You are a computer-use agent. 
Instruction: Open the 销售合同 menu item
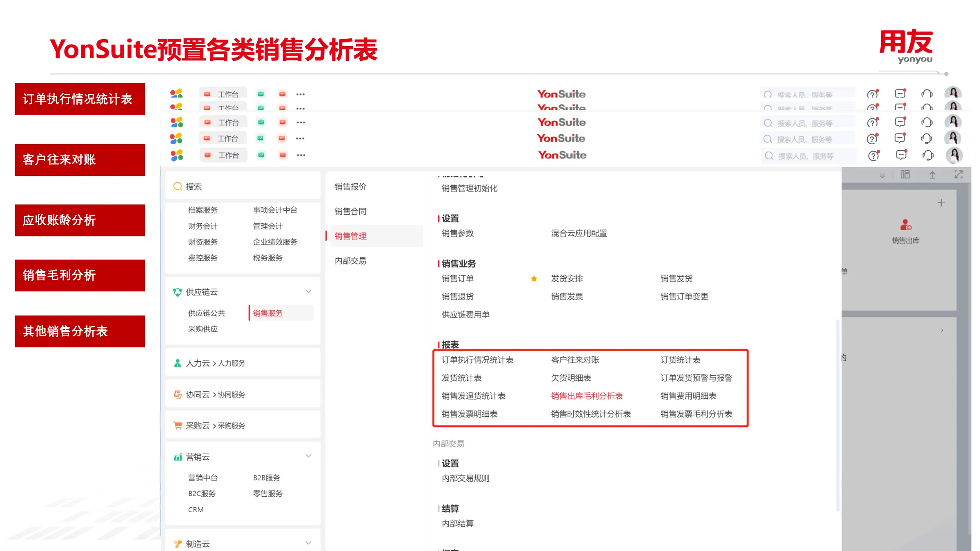pos(350,211)
